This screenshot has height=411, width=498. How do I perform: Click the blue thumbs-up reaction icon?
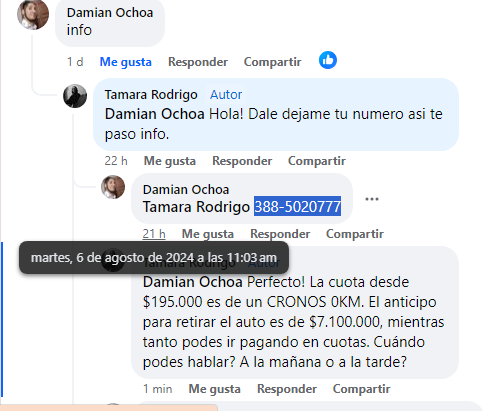328,60
